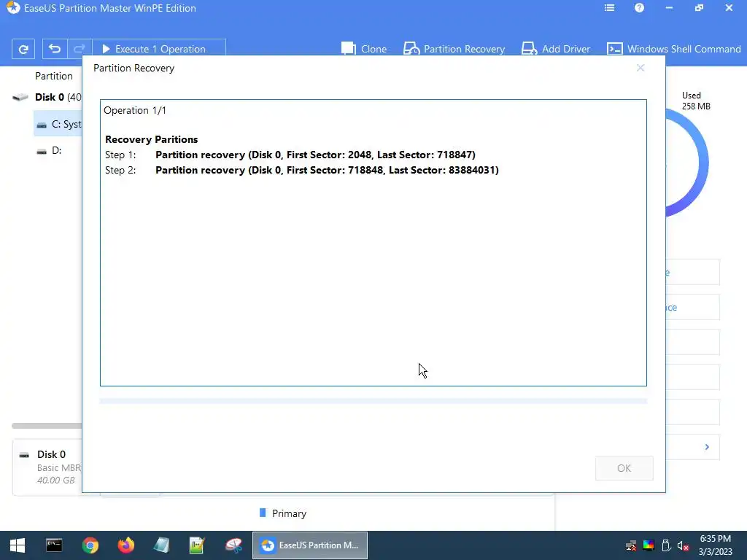Click the EaseUS app logo icon
Screen dimensions: 747x560
(x=13, y=8)
